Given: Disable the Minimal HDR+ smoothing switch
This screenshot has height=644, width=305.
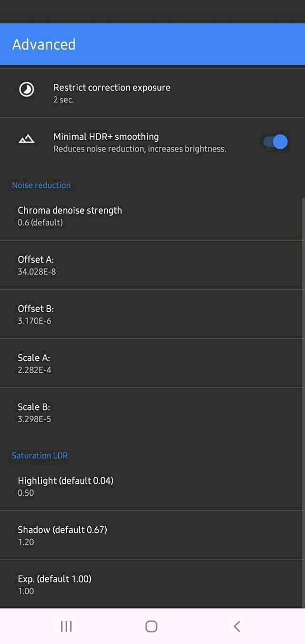Looking at the screenshot, I should 276,142.
